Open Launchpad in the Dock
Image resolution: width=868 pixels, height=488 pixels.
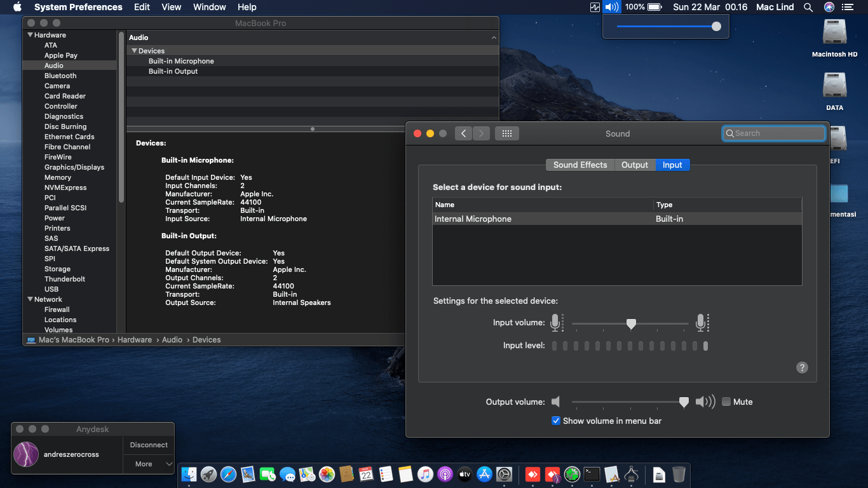click(x=208, y=474)
